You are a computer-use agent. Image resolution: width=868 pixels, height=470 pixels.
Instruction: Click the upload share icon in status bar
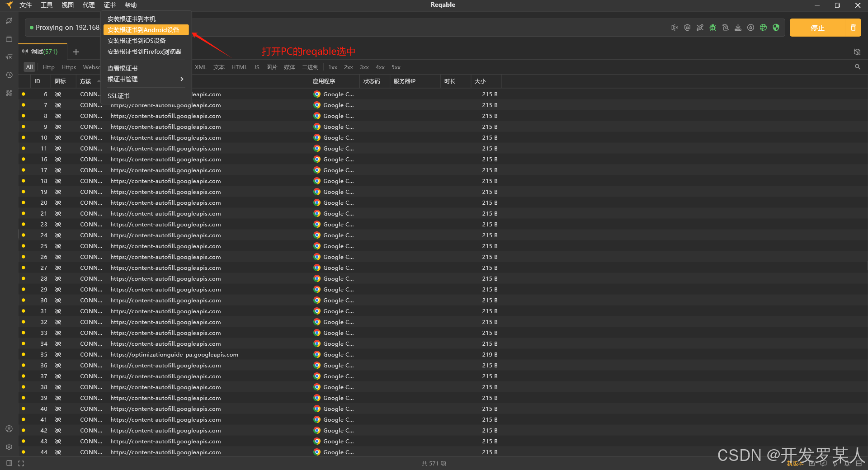pyautogui.click(x=812, y=463)
